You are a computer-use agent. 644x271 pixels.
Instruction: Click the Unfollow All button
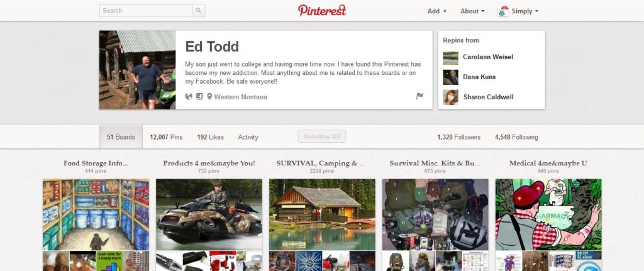point(322,136)
